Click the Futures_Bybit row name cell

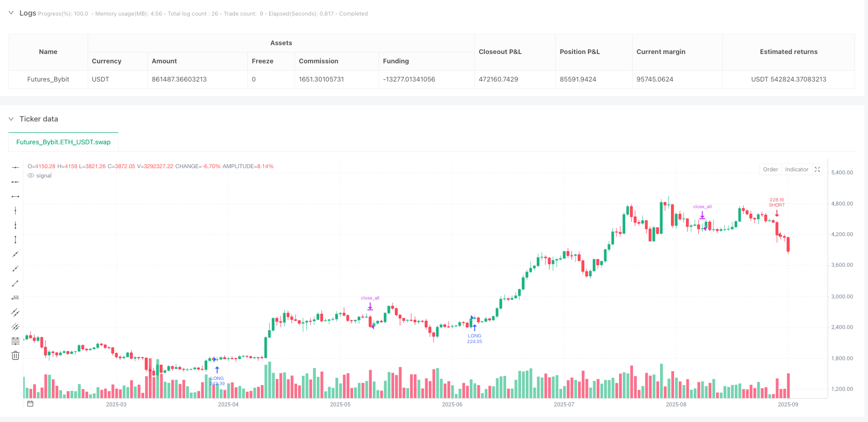(x=48, y=79)
